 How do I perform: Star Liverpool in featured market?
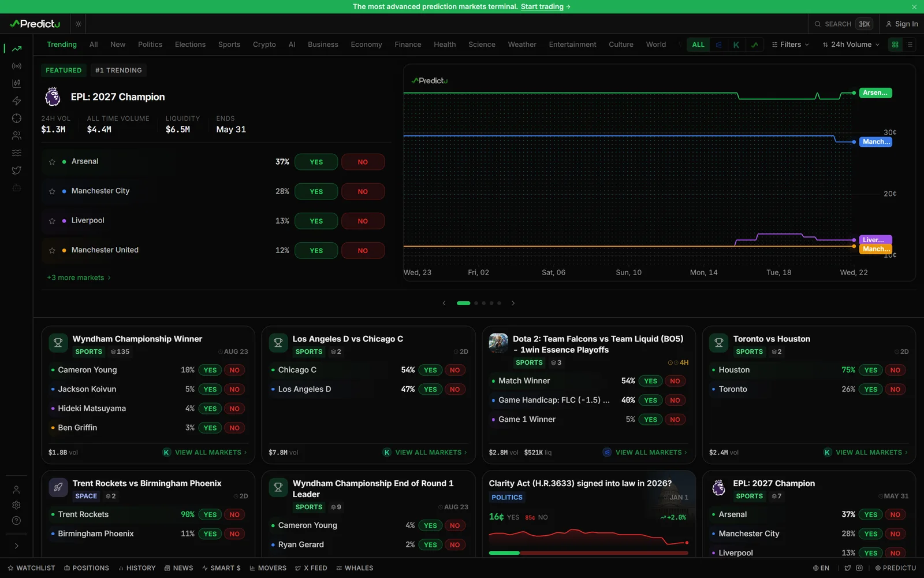click(x=52, y=221)
